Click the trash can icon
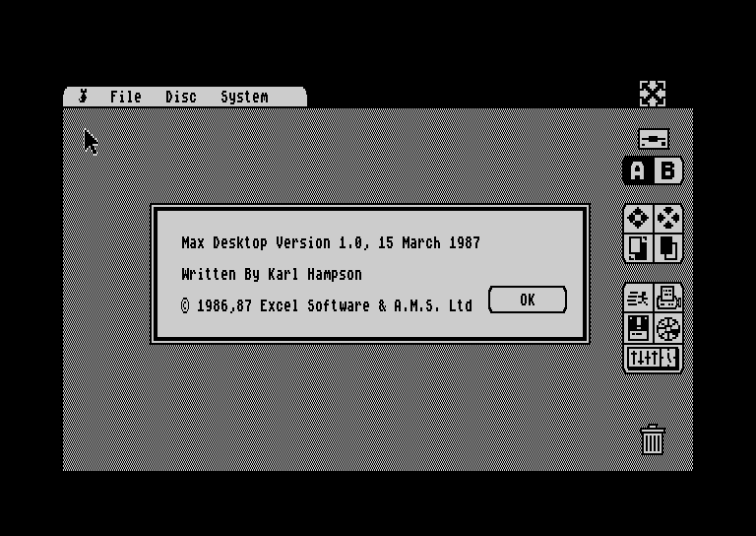 tap(653, 439)
